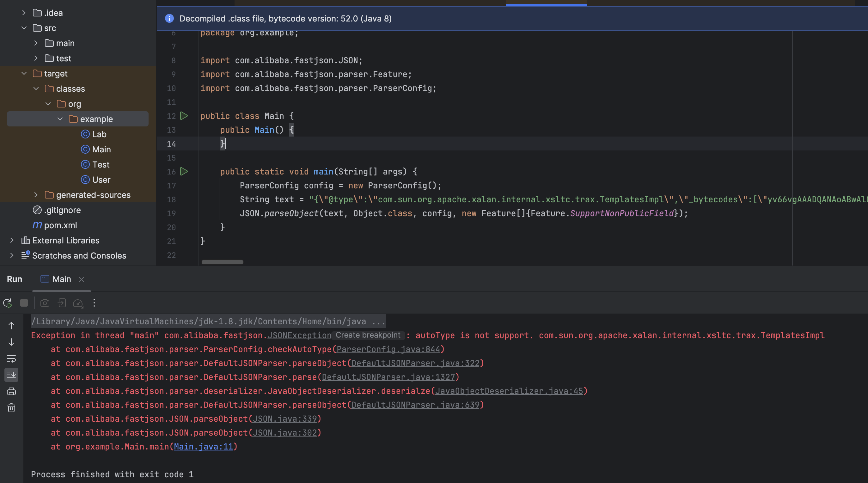
Task: Click the Print console output icon
Action: (11, 391)
